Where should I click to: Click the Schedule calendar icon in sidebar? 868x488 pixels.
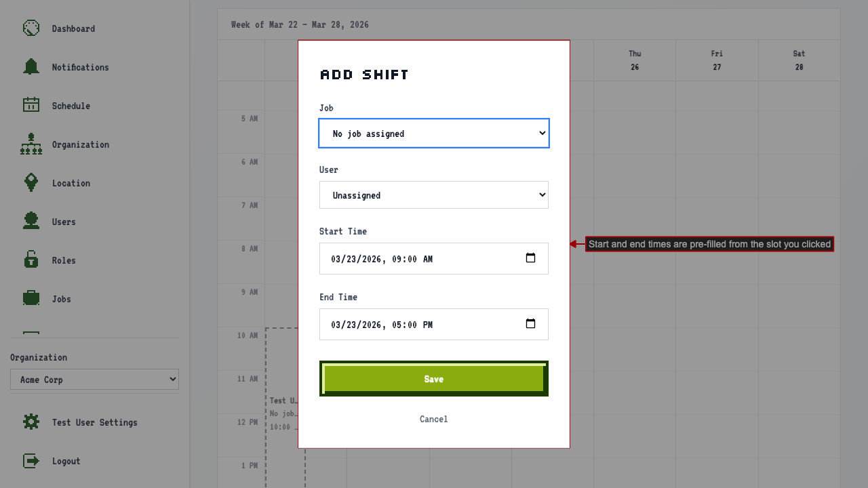click(x=31, y=105)
